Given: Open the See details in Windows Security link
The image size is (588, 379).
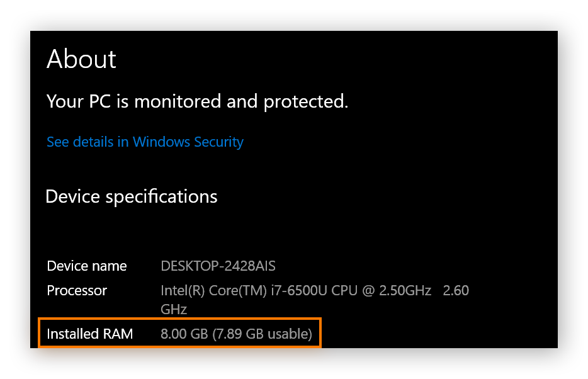Looking at the screenshot, I should click(x=144, y=142).
